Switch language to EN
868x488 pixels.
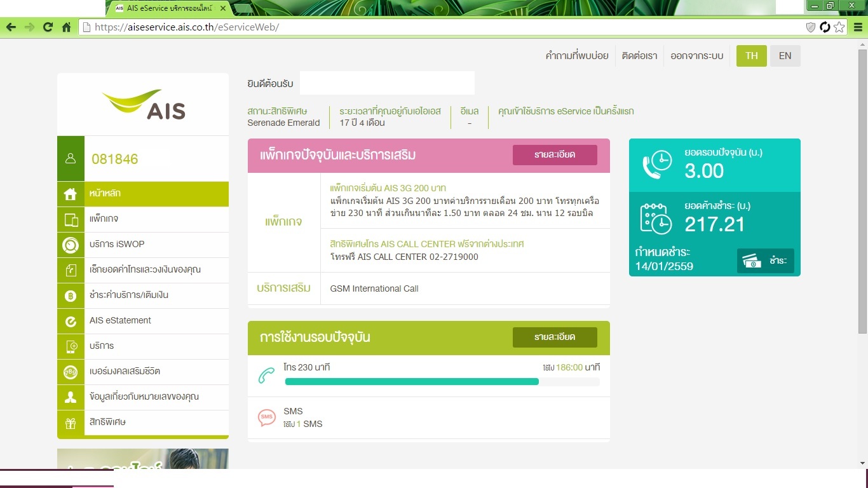pos(785,56)
